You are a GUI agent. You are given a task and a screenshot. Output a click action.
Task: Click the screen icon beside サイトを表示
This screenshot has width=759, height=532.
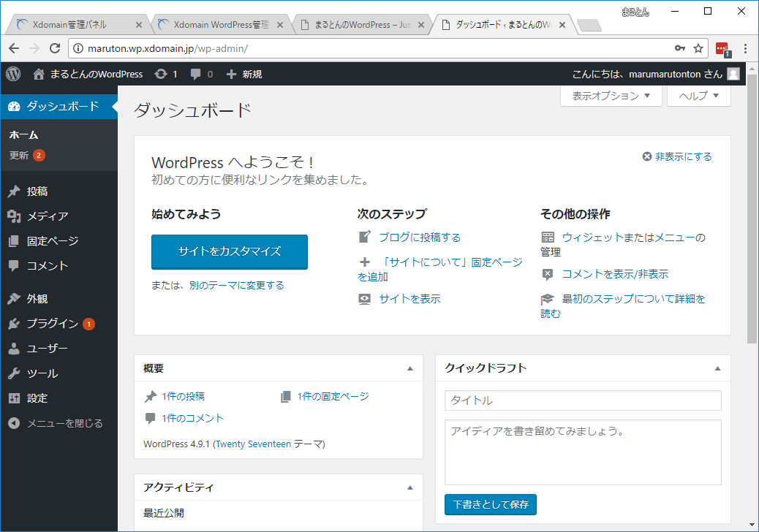click(364, 299)
